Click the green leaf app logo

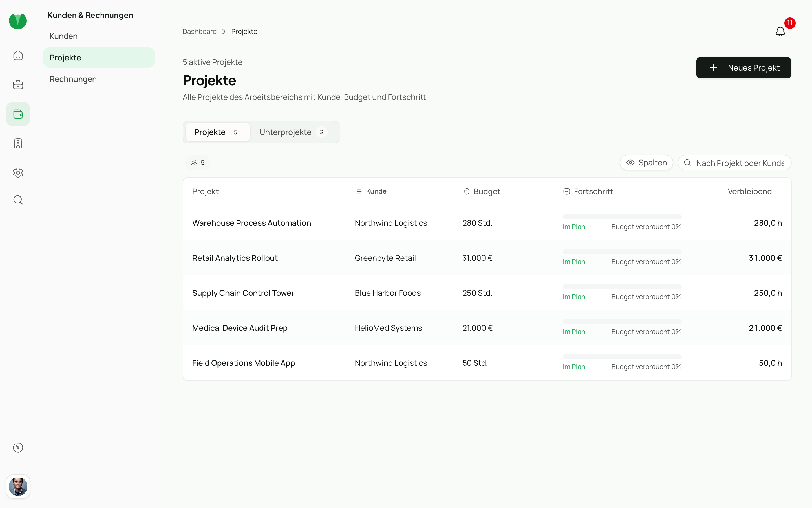pos(18,21)
